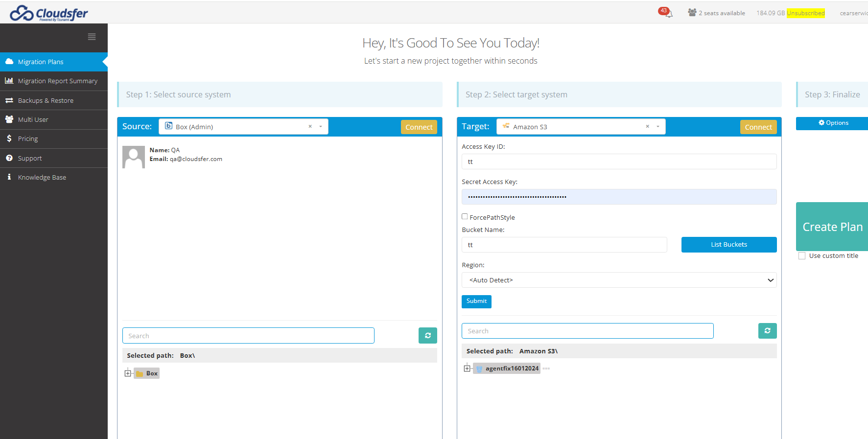Screen dimensions: 868x439
Task: Expand the agentfix16012024 tree node
Action: (x=467, y=369)
